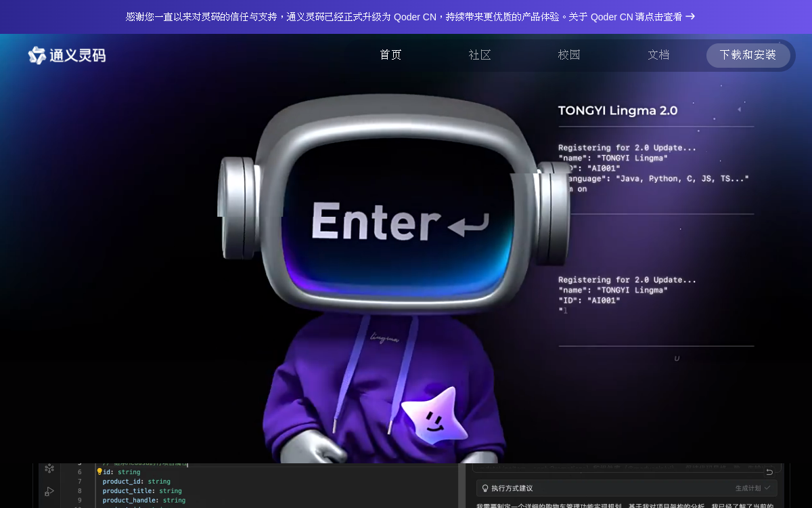Image resolution: width=812 pixels, height=508 pixels.
Task: Click the 下载和安装 button
Action: point(748,55)
